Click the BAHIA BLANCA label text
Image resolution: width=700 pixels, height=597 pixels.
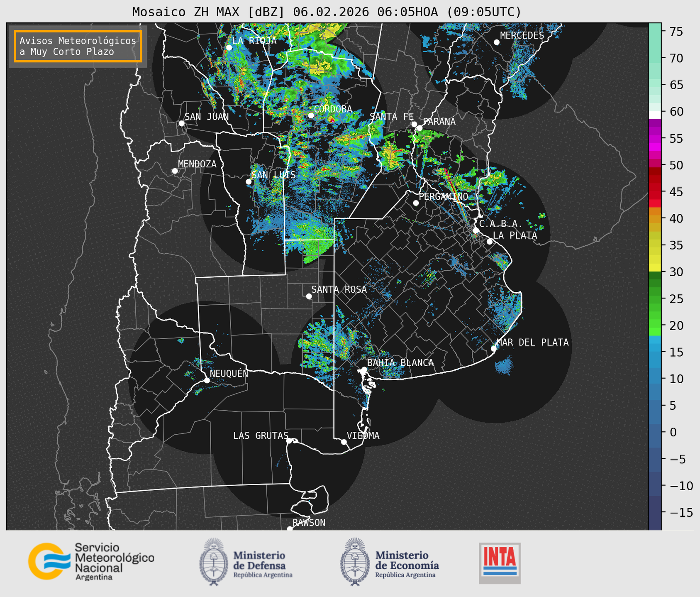(400, 363)
